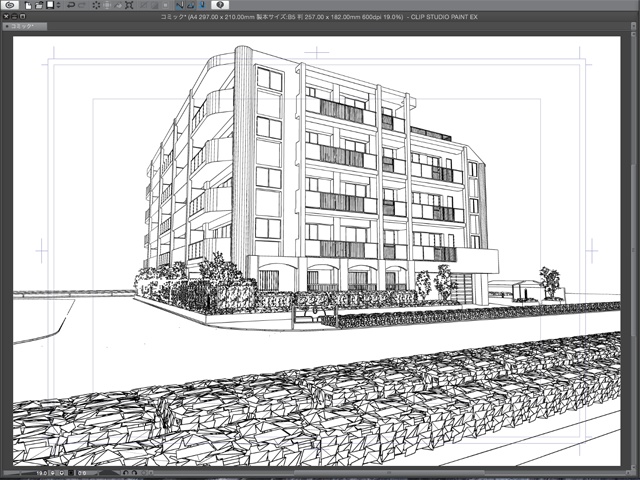Open Clip Studio support help icon
The image size is (640, 480).
220,5
